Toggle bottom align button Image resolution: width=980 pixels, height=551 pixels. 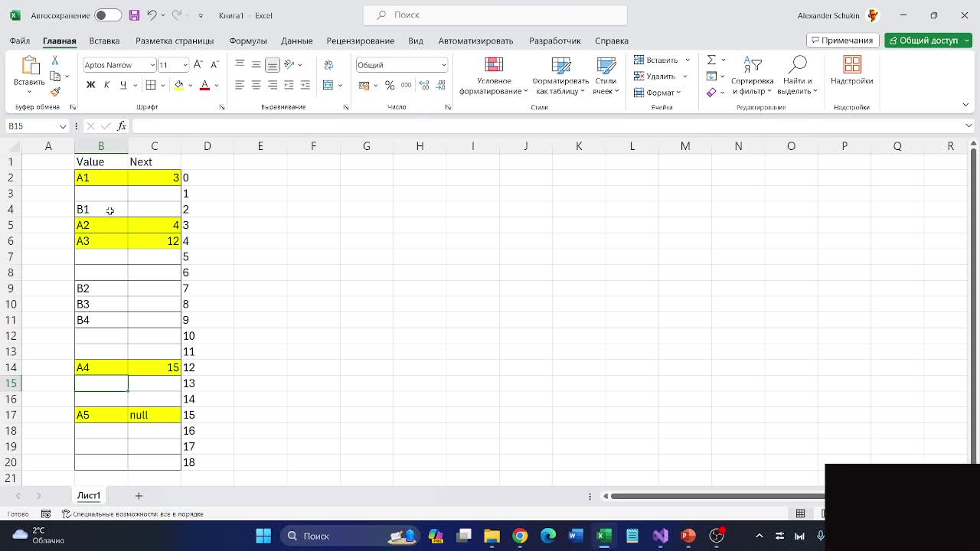[273, 65]
